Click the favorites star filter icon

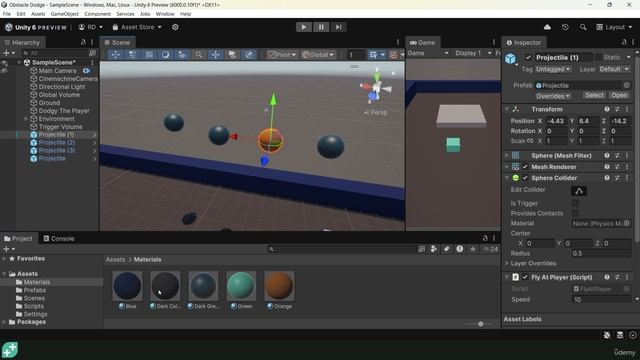(x=473, y=249)
